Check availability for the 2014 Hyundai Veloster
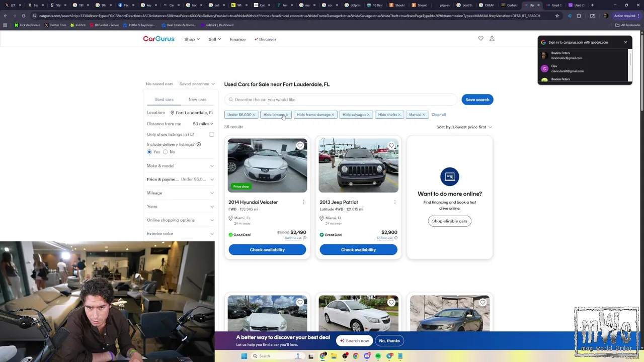This screenshot has width=644, height=362. click(267, 250)
